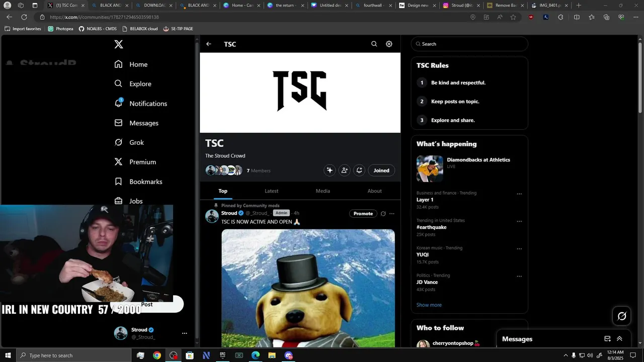Click the browser back arrow

[9, 17]
